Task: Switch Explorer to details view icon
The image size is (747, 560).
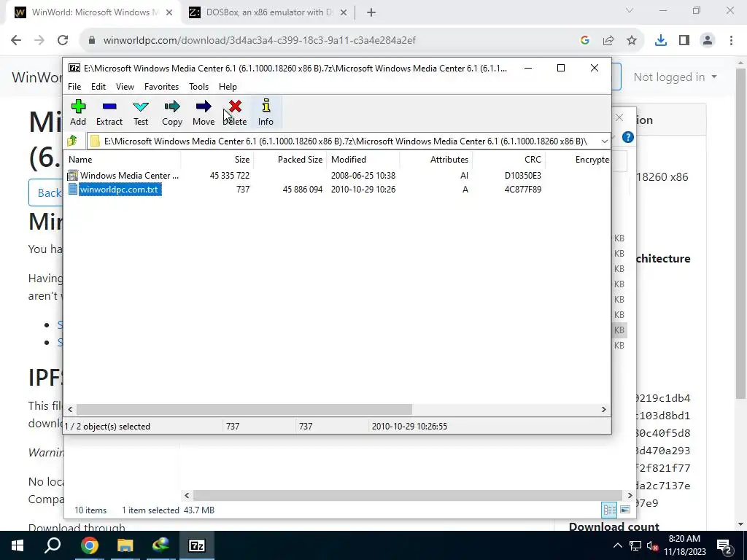Action: 610,510
